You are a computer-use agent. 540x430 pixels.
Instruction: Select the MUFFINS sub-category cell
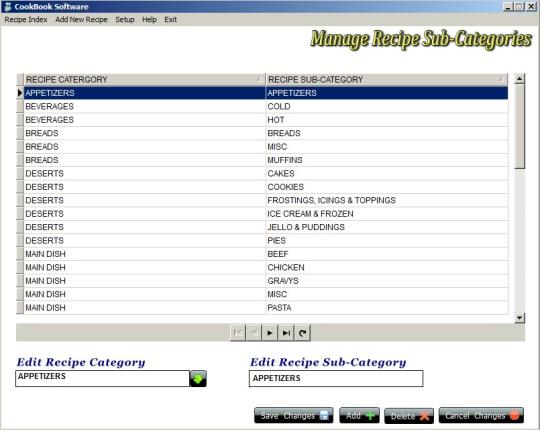tap(387, 160)
